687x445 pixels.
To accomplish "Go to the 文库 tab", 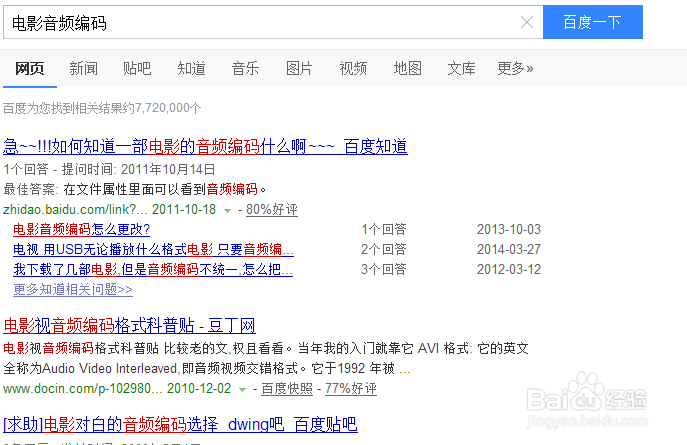I will point(461,68).
